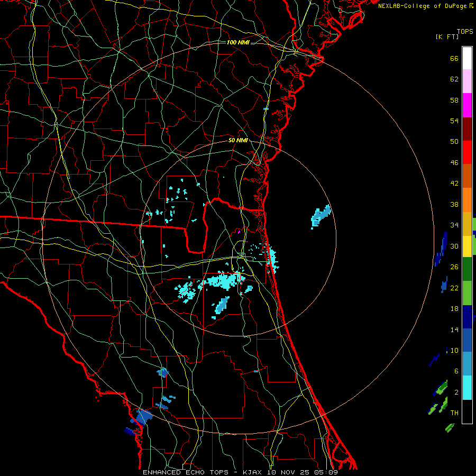Click the dark orange 46 legend swatch
The image size is (476, 476).
coord(467,176)
